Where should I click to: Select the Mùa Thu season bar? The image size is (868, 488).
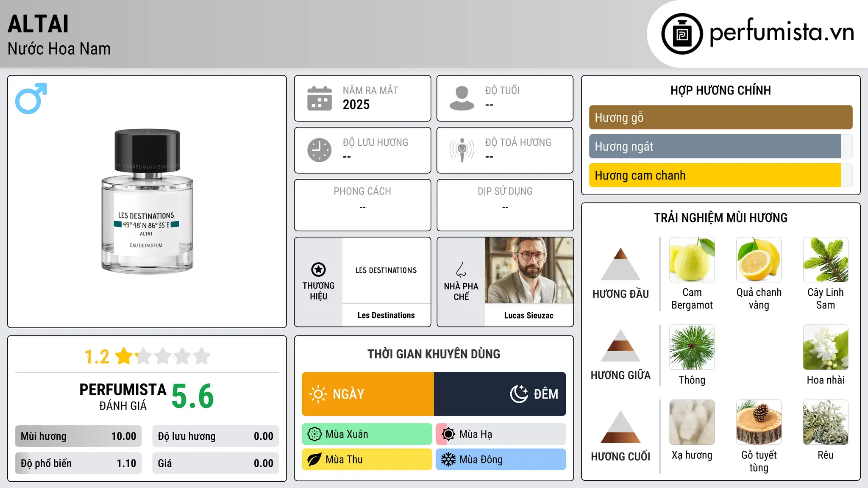point(367,460)
